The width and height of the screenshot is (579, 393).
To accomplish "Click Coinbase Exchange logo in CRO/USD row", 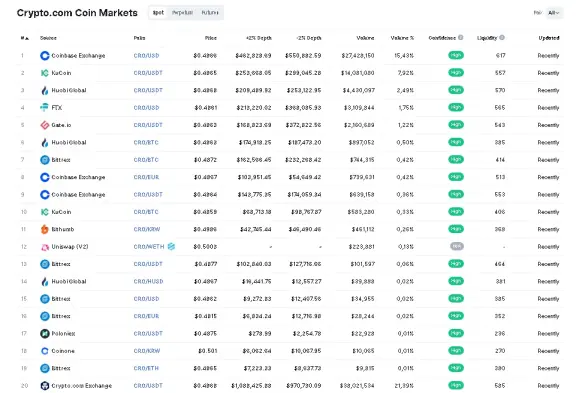I will 45,56.
